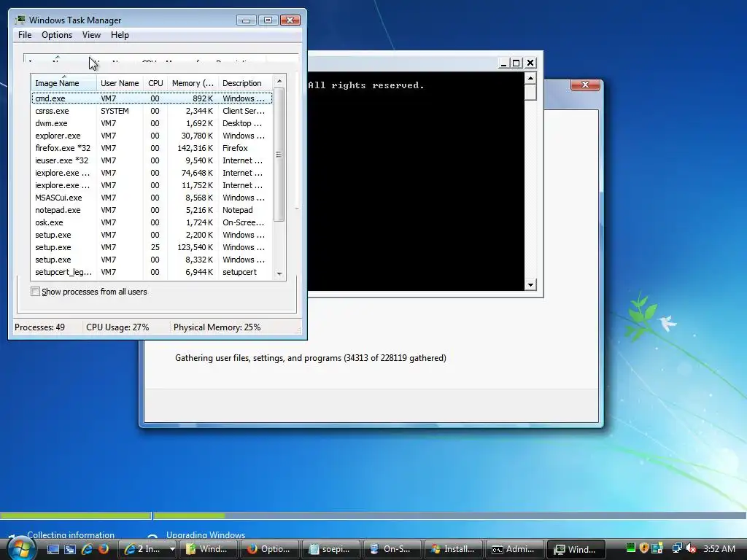The image size is (747, 560).
Task: Select the csrss.exe process row
Action: tap(152, 111)
